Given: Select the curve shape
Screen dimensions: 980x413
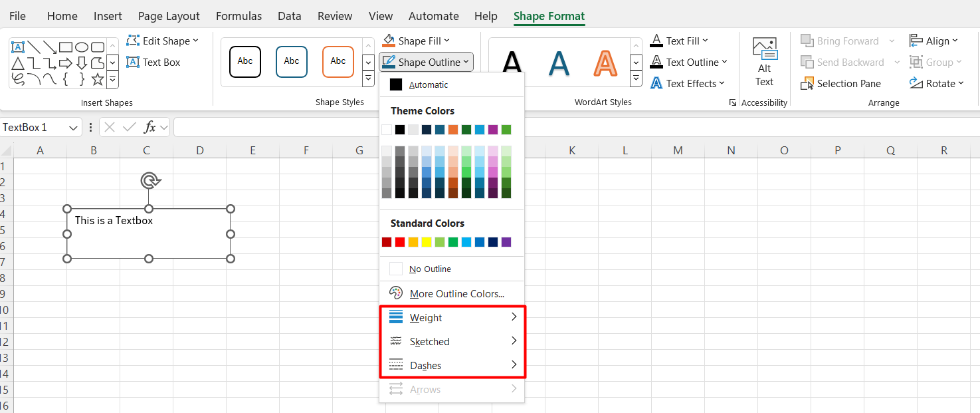Looking at the screenshot, I should coord(50,79).
